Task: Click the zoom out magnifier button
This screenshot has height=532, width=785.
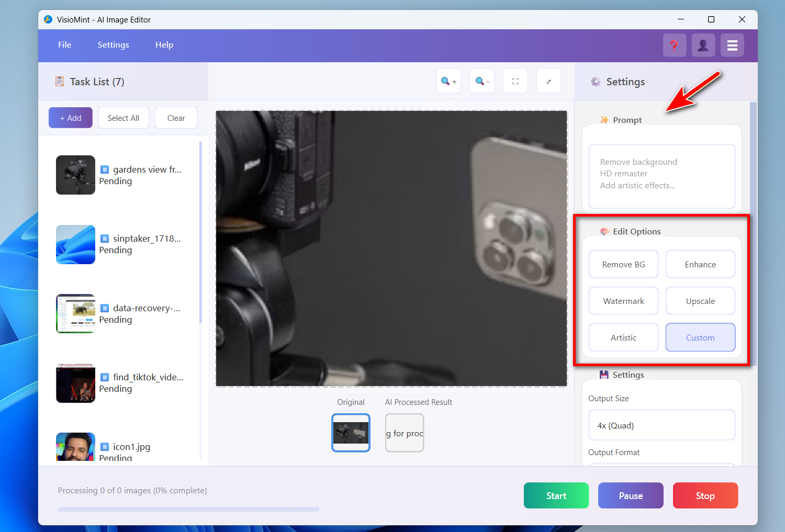Action: click(x=482, y=81)
